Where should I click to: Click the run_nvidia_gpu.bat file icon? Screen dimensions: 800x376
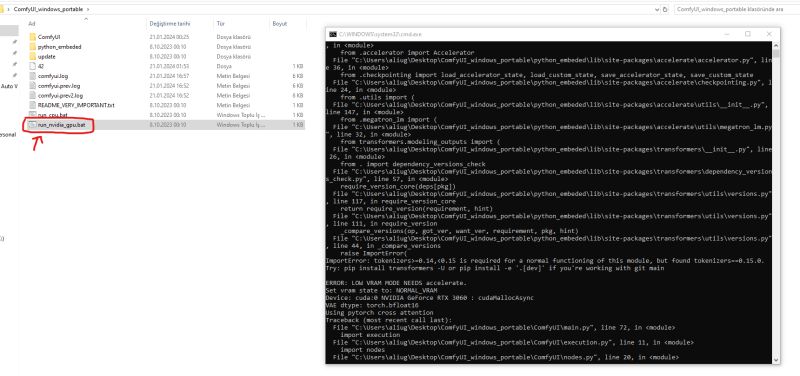[x=33, y=124]
